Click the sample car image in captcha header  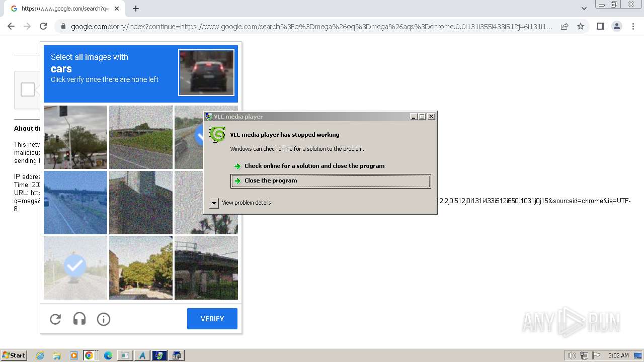pyautogui.click(x=206, y=72)
